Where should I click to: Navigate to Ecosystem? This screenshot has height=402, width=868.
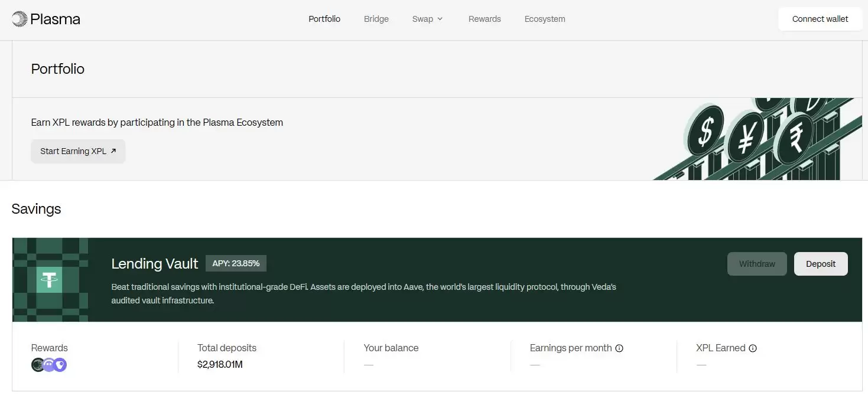pyautogui.click(x=545, y=19)
